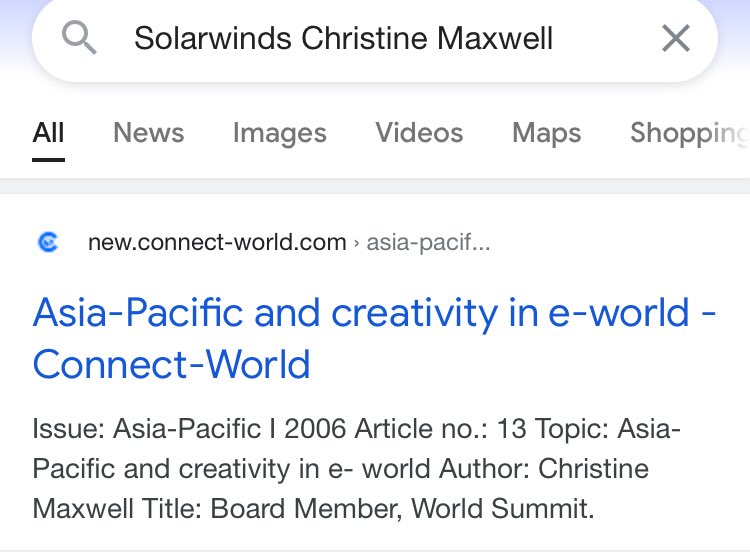The width and height of the screenshot is (750, 552).
Task: Click the result snippet starting with Issue: Asia-Pacific
Action: [356, 468]
